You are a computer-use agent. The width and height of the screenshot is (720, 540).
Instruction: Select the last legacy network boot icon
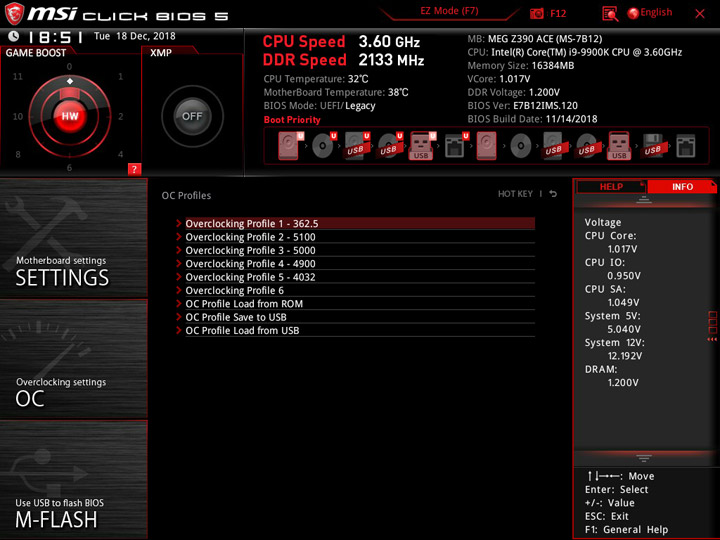coord(686,146)
